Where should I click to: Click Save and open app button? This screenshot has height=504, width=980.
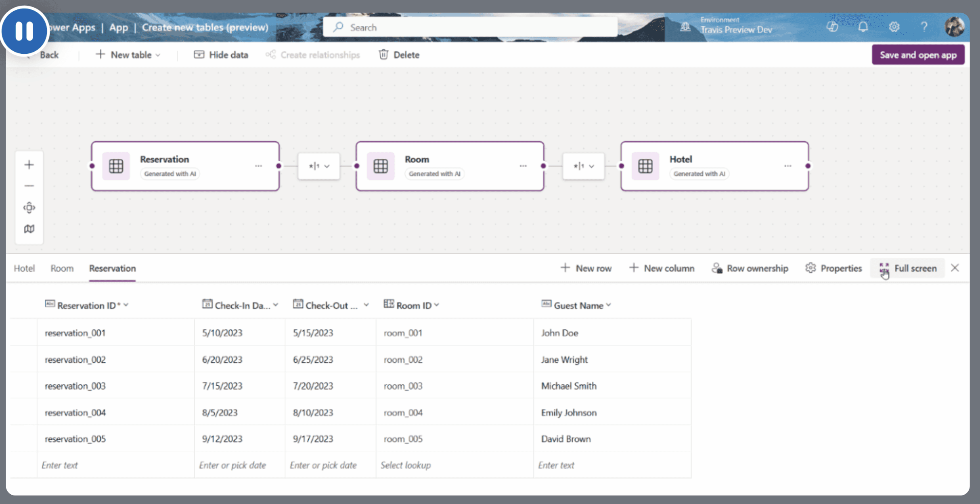pos(918,55)
